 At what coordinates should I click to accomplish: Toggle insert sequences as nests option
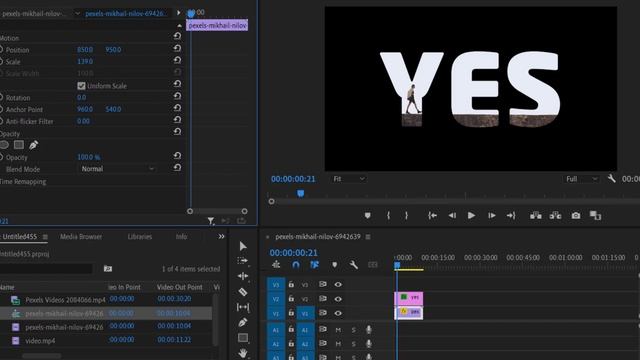[x=276, y=264]
